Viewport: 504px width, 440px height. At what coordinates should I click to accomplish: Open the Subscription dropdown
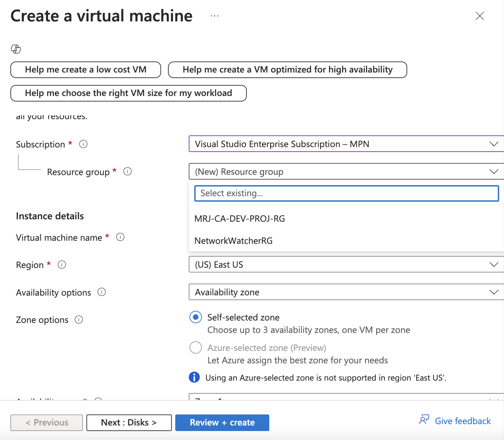[x=346, y=144]
